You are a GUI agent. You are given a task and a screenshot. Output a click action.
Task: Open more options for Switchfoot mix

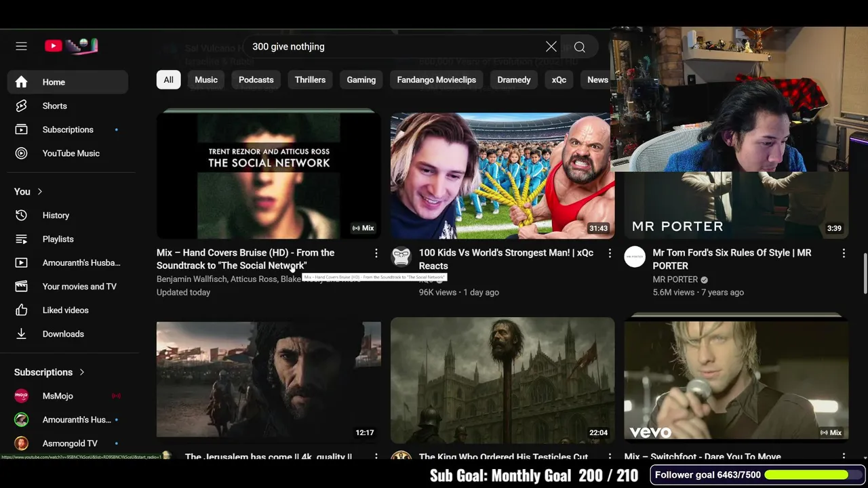844,457
